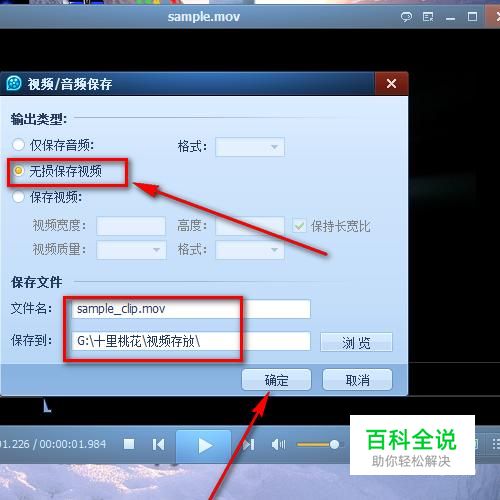Click the 视频宽度 input field
The image size is (500, 500).
(131, 226)
